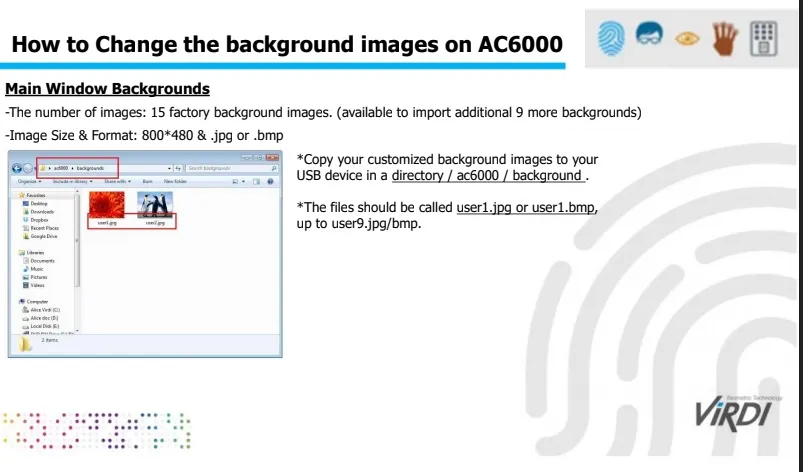803x472 pixels.
Task: Click the '2 items' status text
Action: 50,340
